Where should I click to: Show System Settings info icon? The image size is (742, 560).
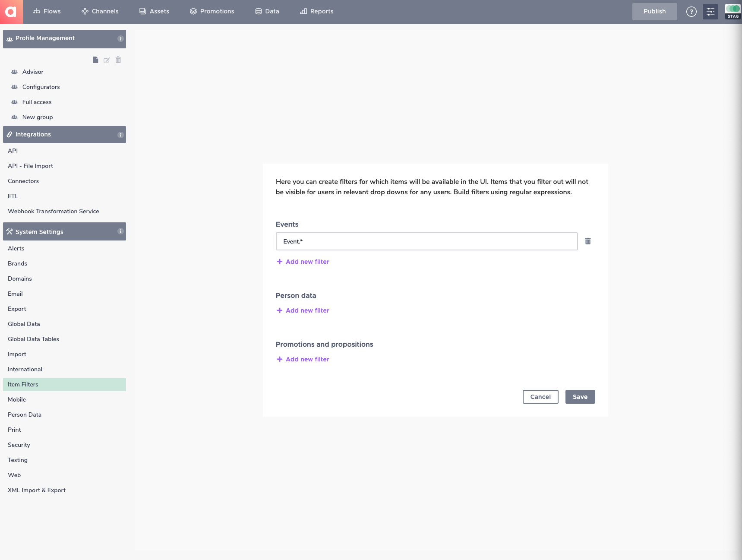[x=120, y=231]
